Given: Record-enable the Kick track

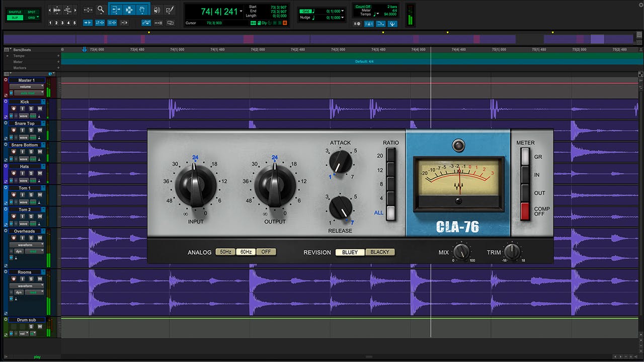Looking at the screenshot, I should (14, 109).
